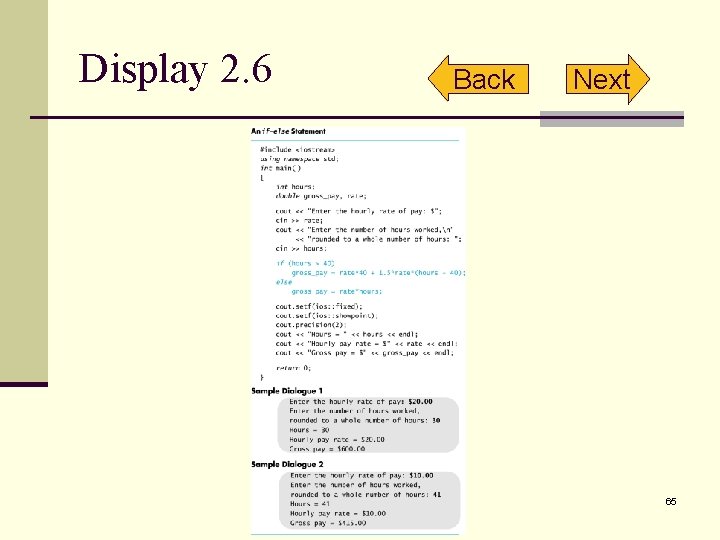Click the 'int main()' code line

[x=281, y=168]
